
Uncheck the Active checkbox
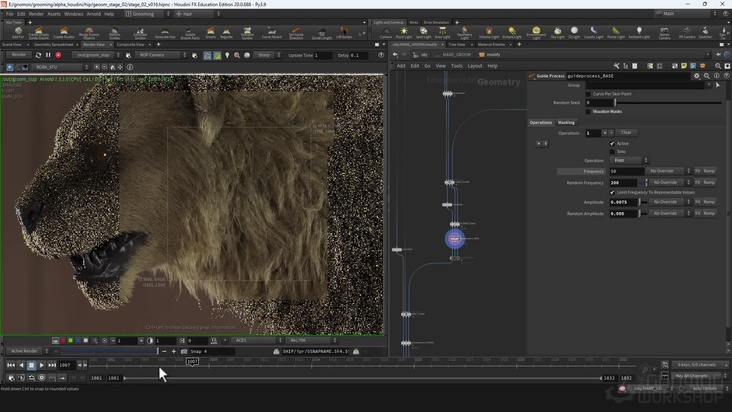click(613, 143)
